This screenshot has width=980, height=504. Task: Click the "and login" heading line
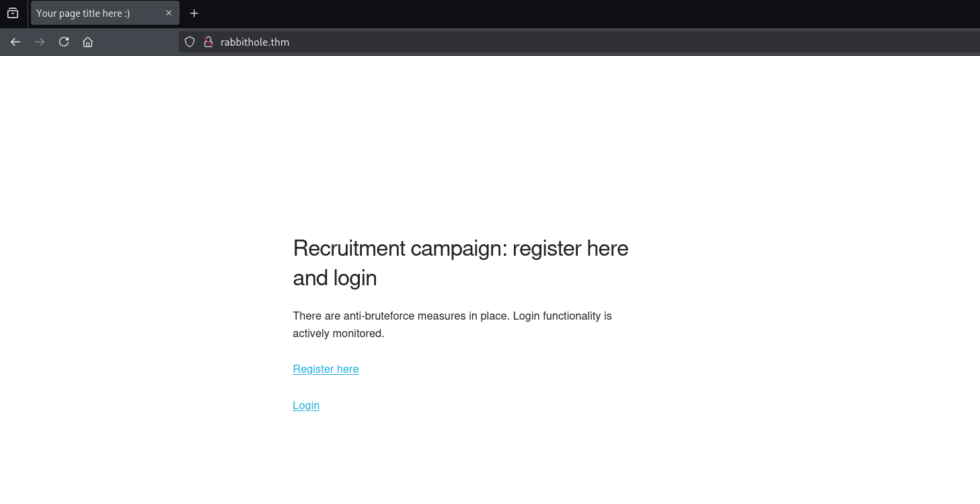334,278
